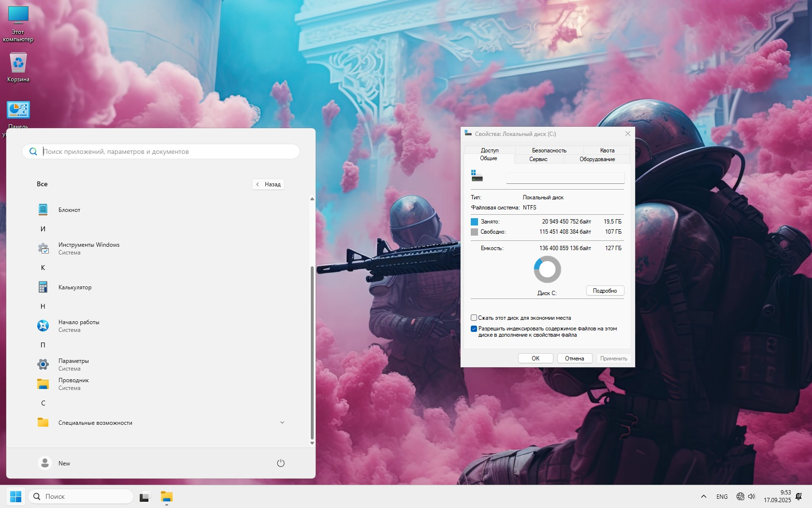
Task: Open Корзина desktop icon
Action: (18, 68)
